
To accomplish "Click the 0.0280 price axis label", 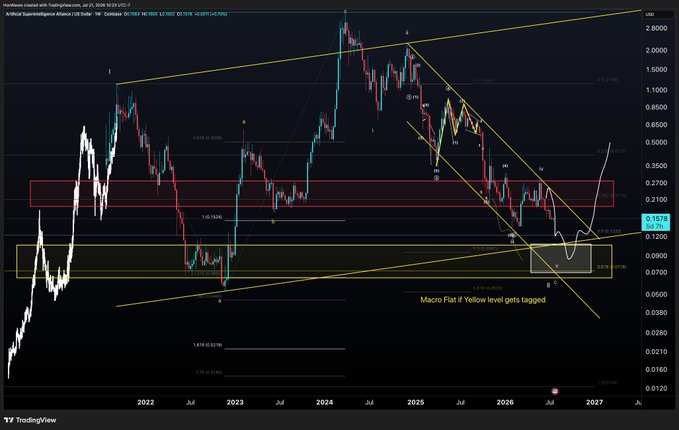I will [656, 333].
